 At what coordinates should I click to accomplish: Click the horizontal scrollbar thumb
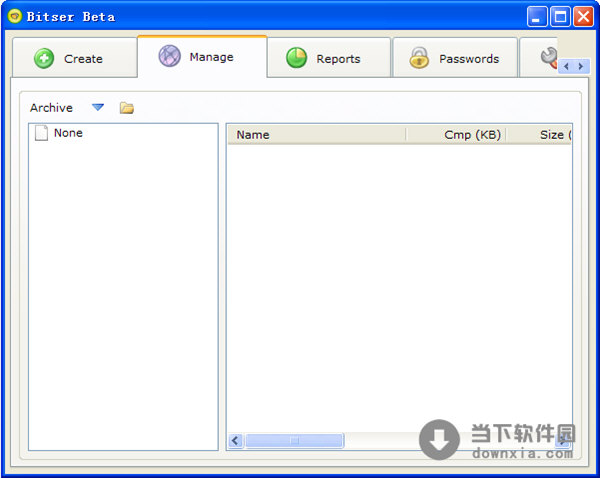pyautogui.click(x=294, y=440)
